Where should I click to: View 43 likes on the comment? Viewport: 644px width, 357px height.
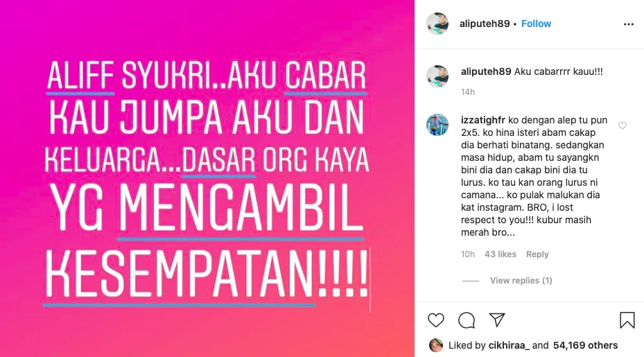click(501, 254)
